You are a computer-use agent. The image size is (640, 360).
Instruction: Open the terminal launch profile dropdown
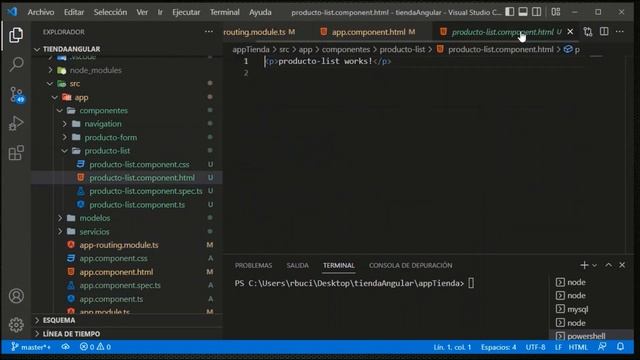pyautogui.click(x=594, y=265)
